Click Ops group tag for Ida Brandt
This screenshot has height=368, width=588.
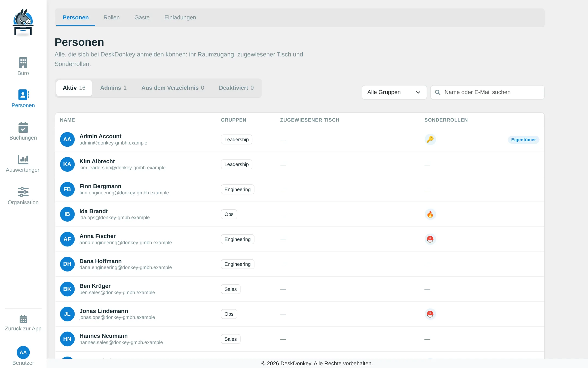pos(229,214)
